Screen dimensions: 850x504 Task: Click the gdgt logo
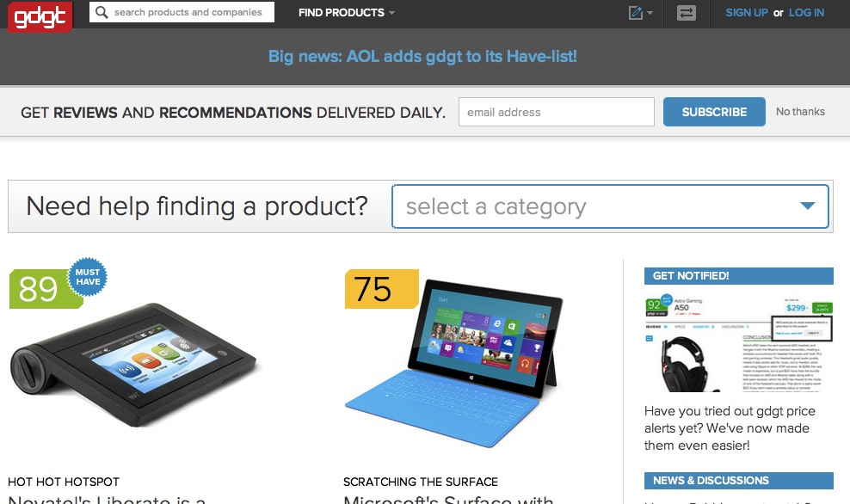coord(40,16)
